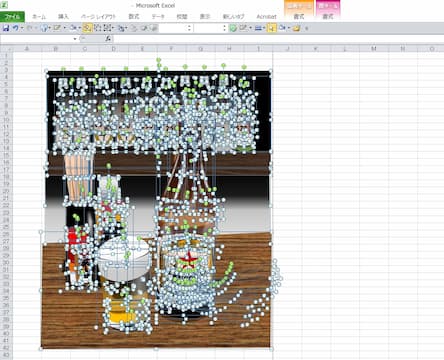Open the 挿入 ribbon tab
The width and height of the screenshot is (444, 360).
click(x=63, y=16)
